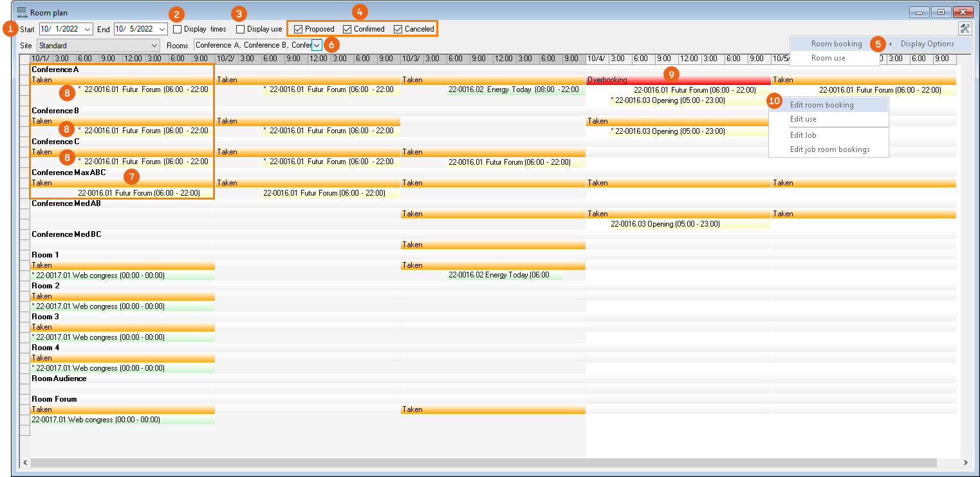Choose Edit job room bookings menu entry
The height and width of the screenshot is (477, 980).
[829, 149]
